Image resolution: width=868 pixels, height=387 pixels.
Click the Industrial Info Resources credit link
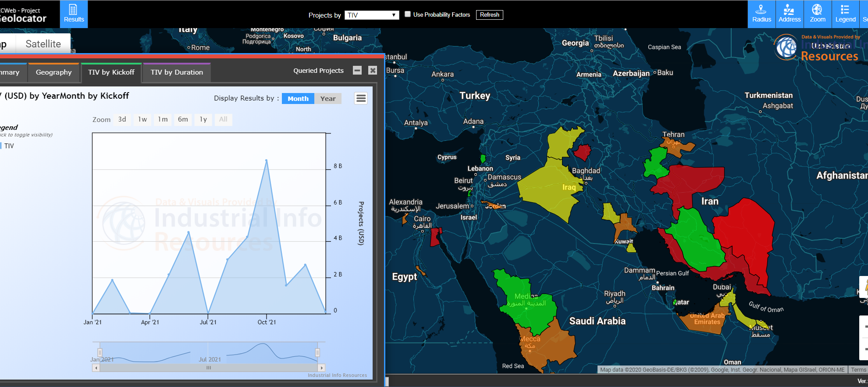[337, 375]
